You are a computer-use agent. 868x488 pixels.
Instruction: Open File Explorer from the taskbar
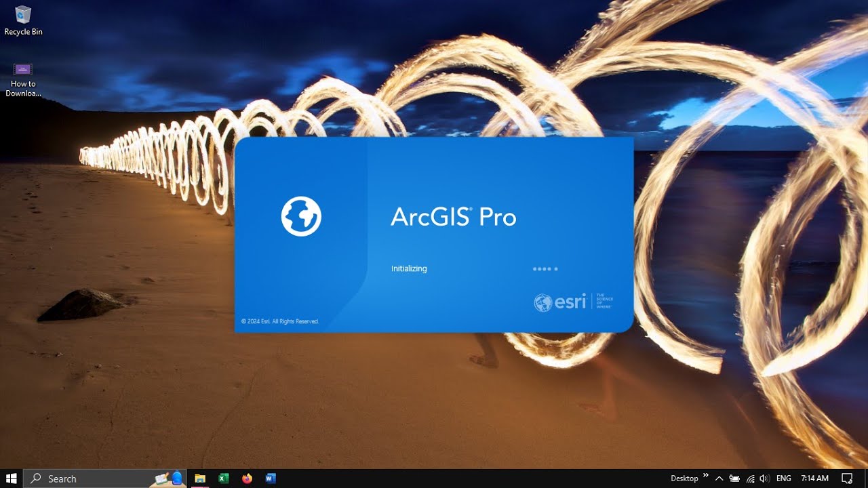click(x=200, y=479)
